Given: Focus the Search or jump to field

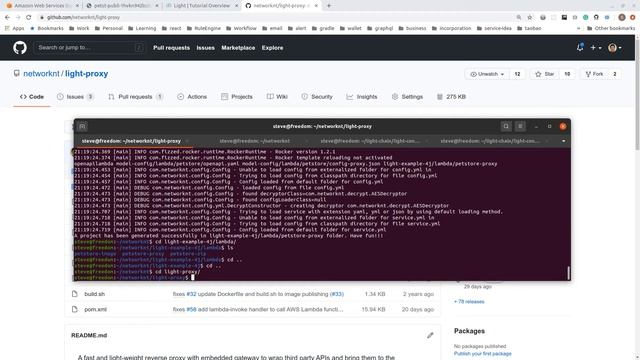Looking at the screenshot, I should click(x=89, y=48).
